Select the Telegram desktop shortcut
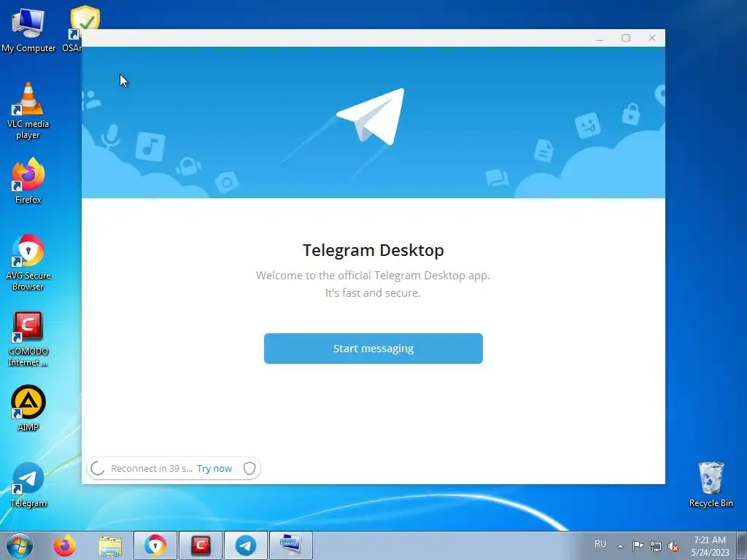Viewport: 747px width, 560px height. [28, 485]
